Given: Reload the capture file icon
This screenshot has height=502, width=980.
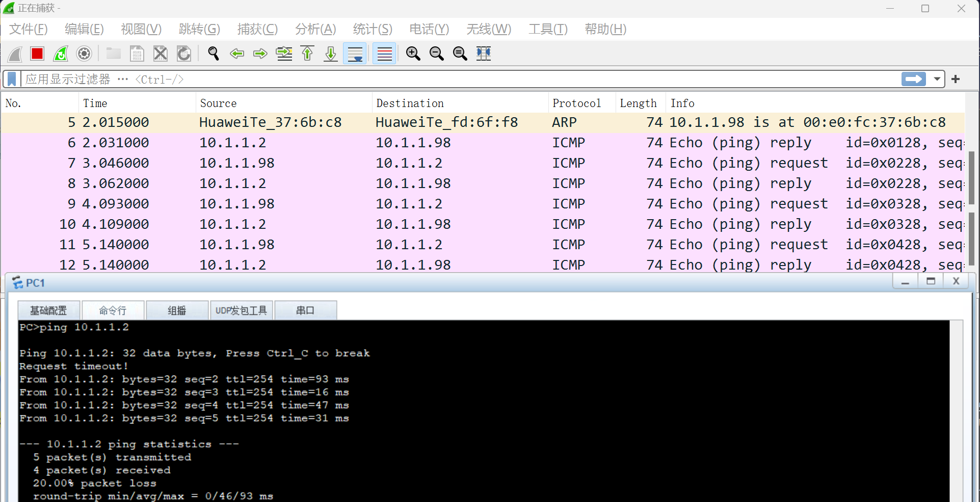Looking at the screenshot, I should 184,54.
